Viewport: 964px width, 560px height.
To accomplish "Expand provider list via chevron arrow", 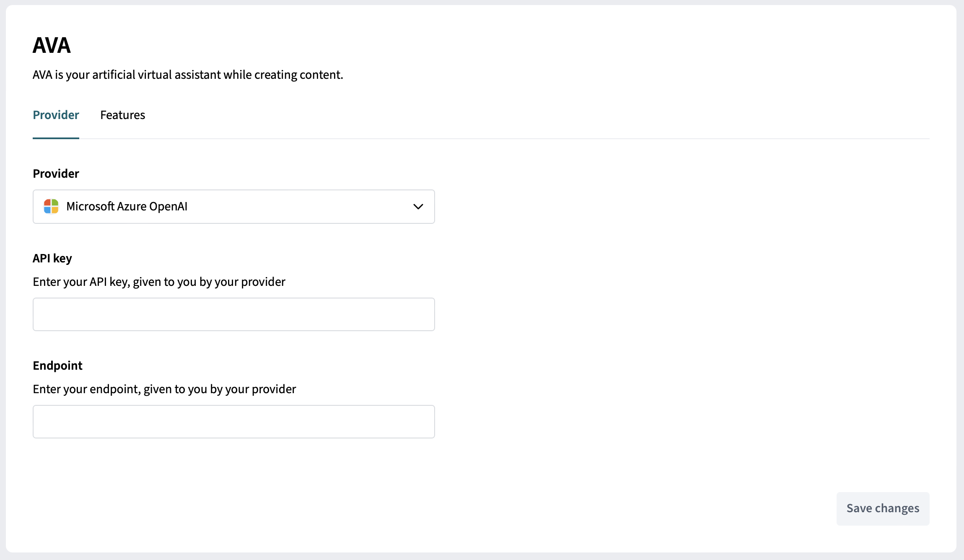I will 418,207.
